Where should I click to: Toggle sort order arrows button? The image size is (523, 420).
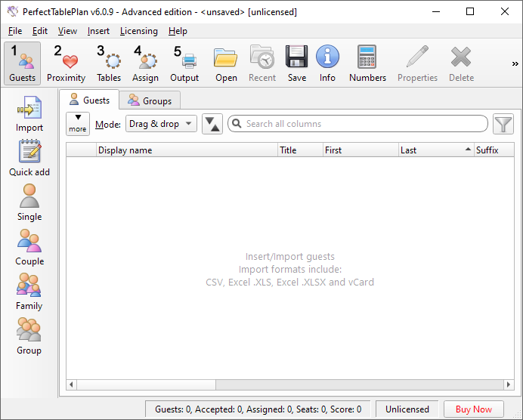tap(212, 124)
